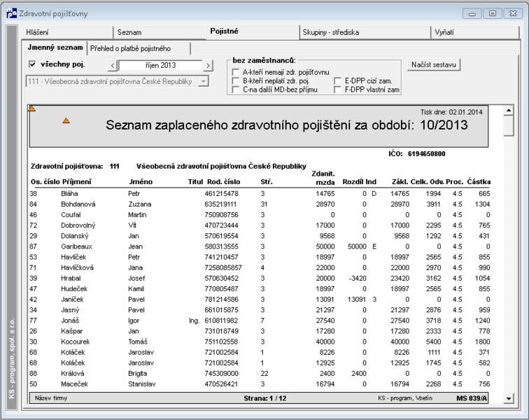Click the orange triangle at report corner
Screen dimensions: 529x420
click(31, 108)
